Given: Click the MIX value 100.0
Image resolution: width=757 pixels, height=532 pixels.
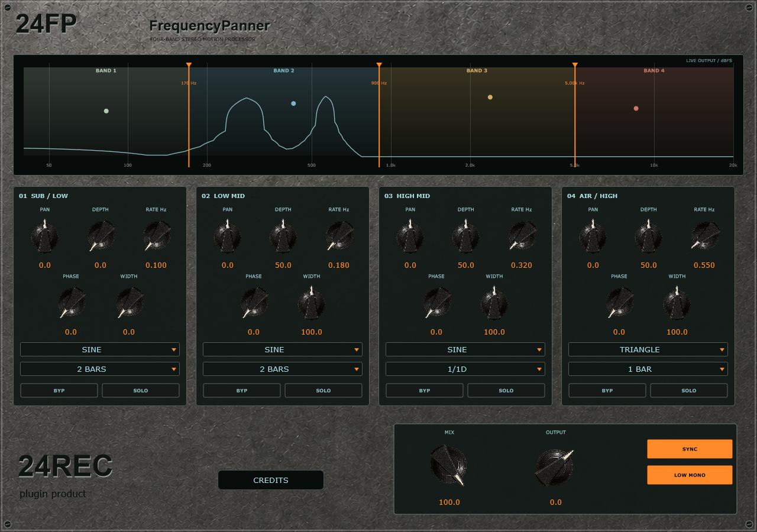Looking at the screenshot, I should [x=449, y=502].
